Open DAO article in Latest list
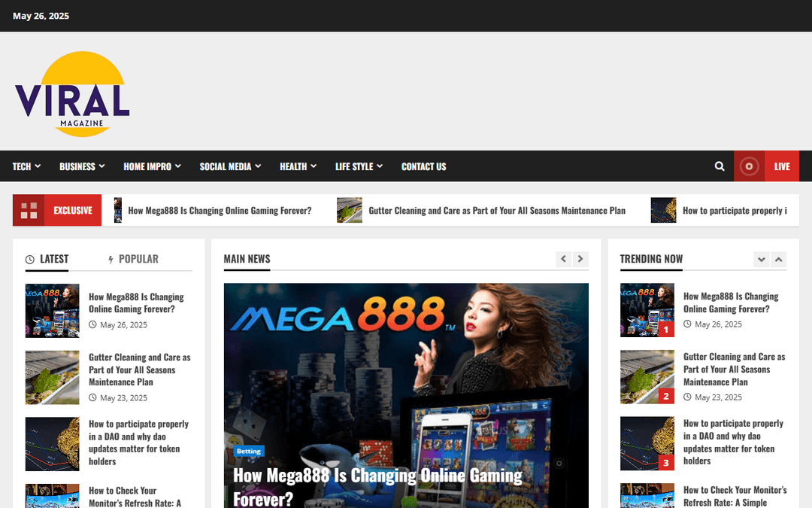 coord(138,443)
